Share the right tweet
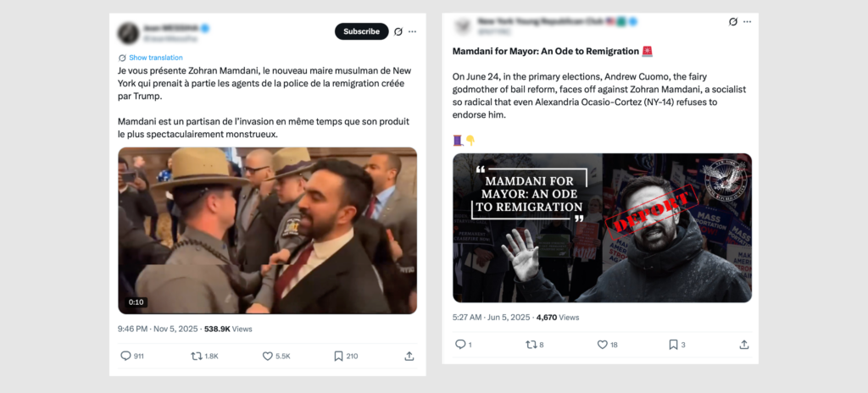Screen dimensions: 868x393 (x=744, y=345)
